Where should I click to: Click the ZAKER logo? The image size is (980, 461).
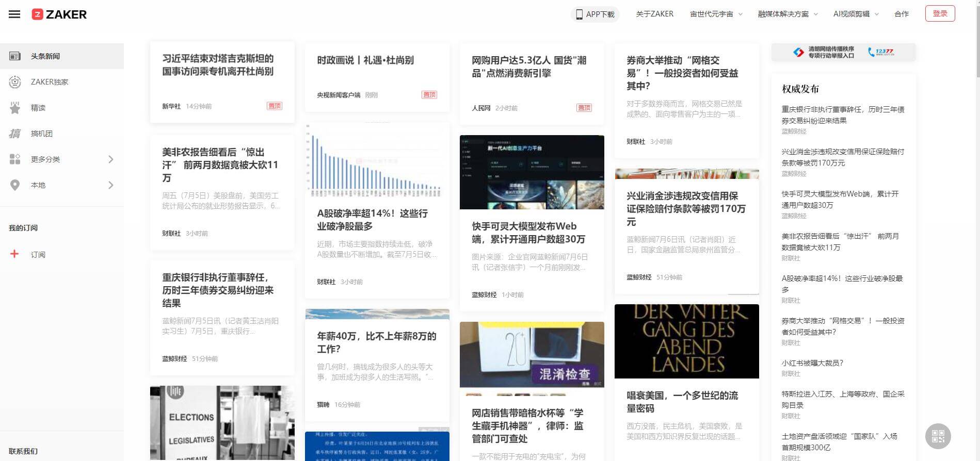[x=59, y=14]
